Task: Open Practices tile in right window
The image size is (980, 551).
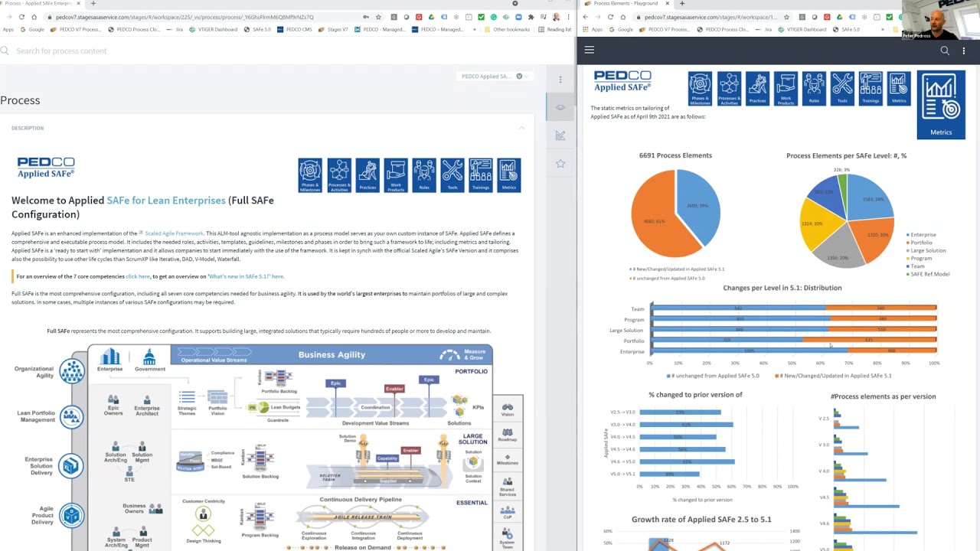Action: (x=757, y=89)
